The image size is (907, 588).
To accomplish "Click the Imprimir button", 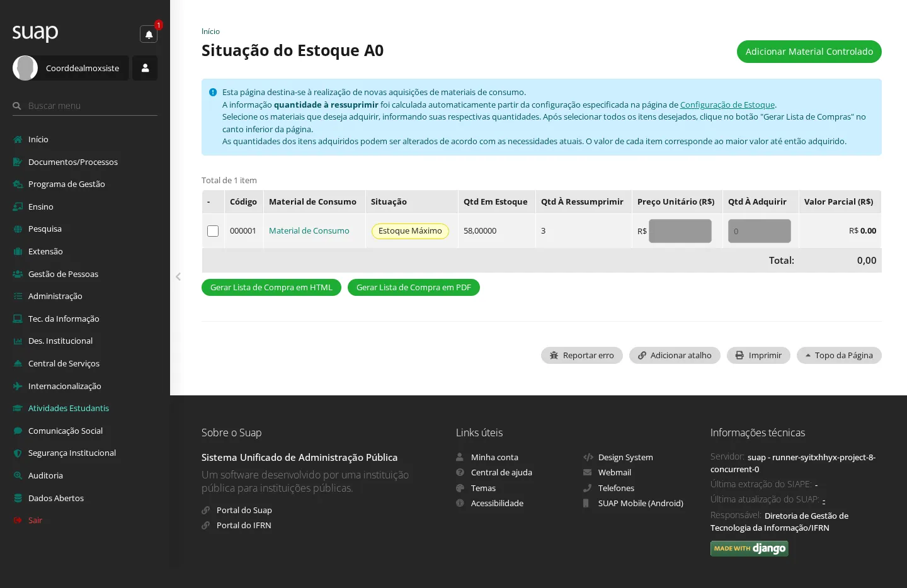I will (x=758, y=356).
